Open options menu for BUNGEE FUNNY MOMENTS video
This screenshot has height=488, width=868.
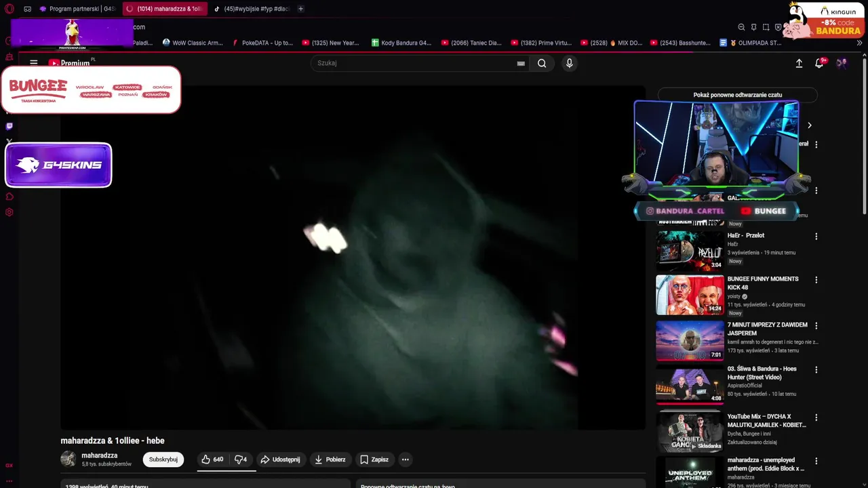816,280
